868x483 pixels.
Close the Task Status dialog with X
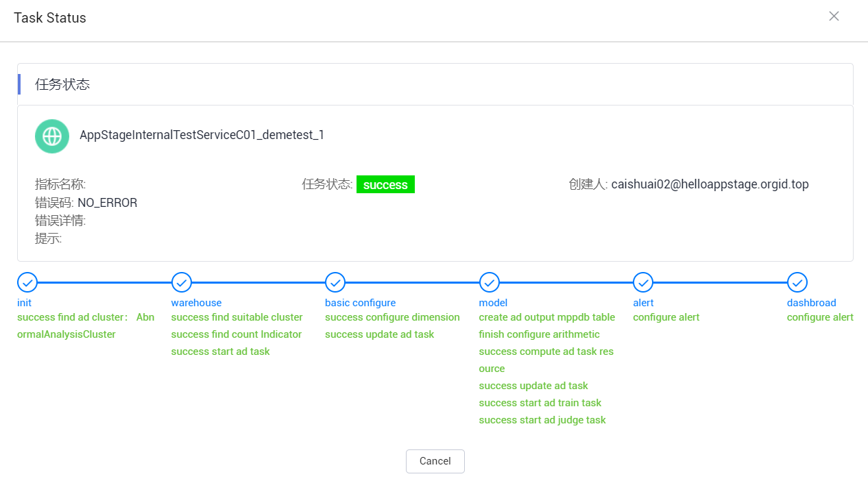(834, 16)
